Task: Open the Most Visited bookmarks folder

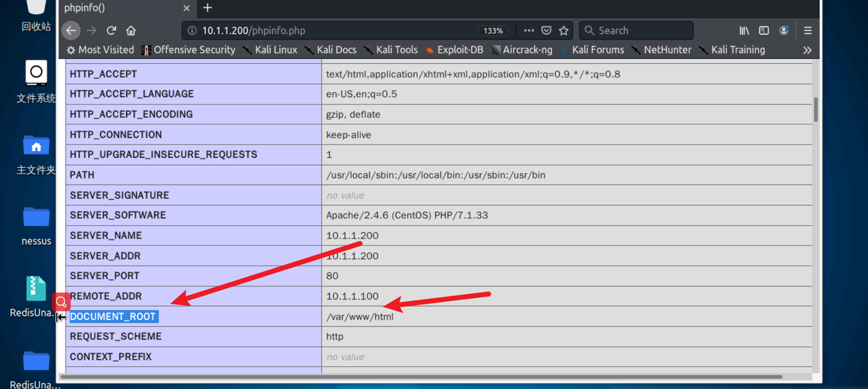Action: (100, 50)
